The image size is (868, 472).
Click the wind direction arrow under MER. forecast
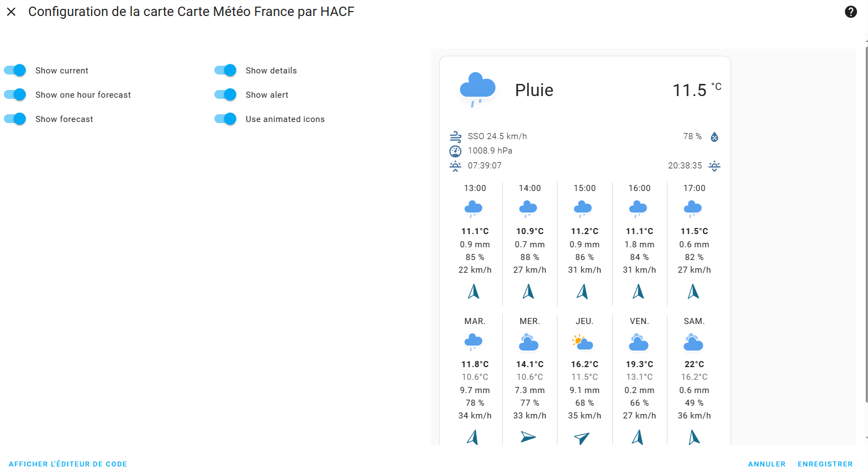[x=528, y=437]
